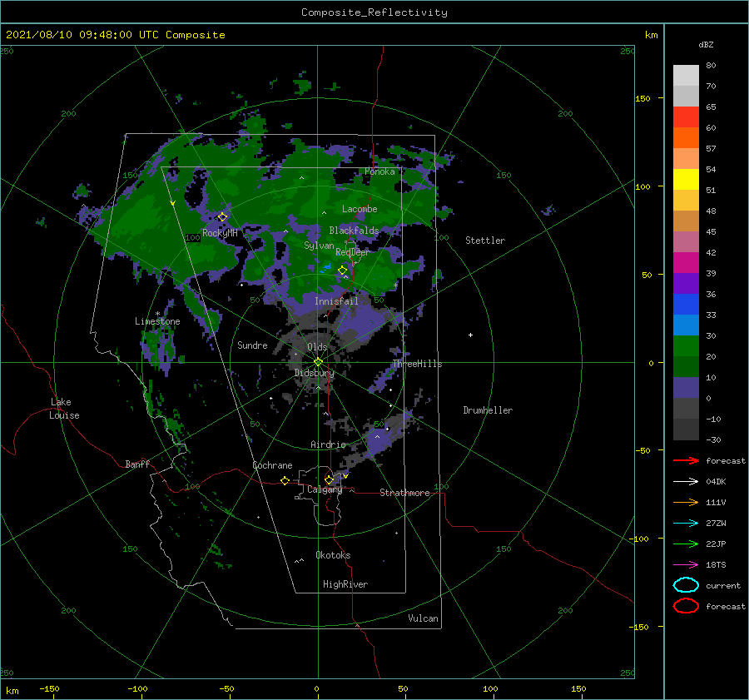Select the cyan 27ZW arrow legend icon
Image resolution: width=749 pixels, height=700 pixels.
point(686,524)
